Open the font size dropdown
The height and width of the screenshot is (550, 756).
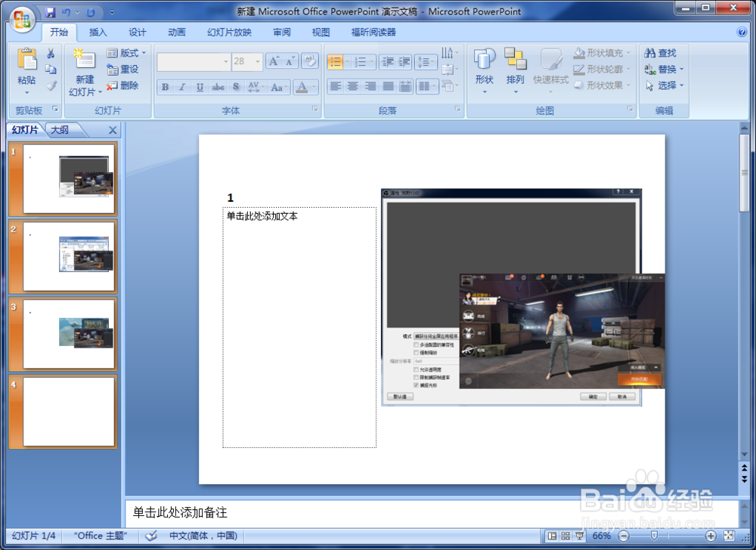[x=258, y=62]
